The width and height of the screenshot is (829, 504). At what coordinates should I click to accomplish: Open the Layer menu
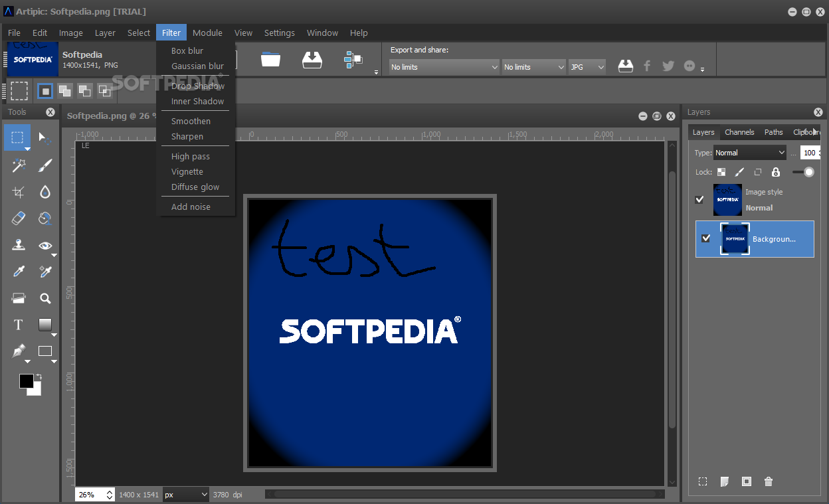[x=105, y=33]
